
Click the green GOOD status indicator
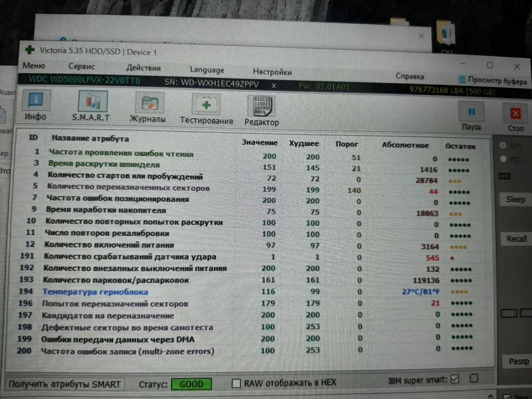pyautogui.click(x=192, y=384)
